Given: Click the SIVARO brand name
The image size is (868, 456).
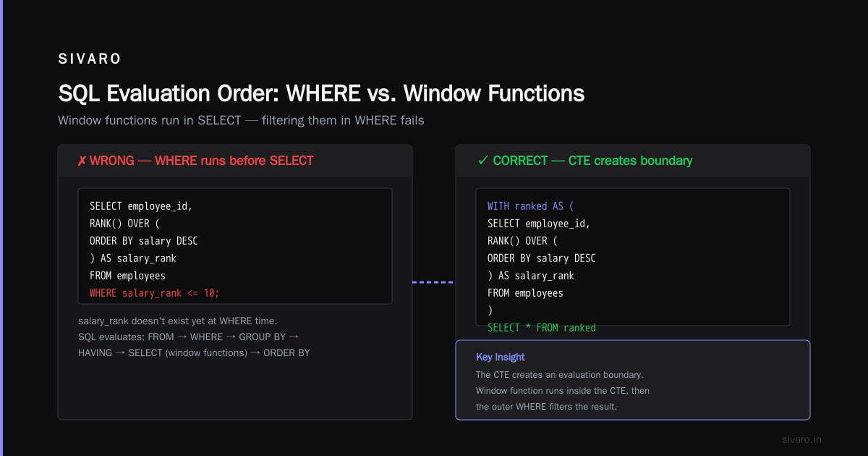Looking at the screenshot, I should point(90,59).
